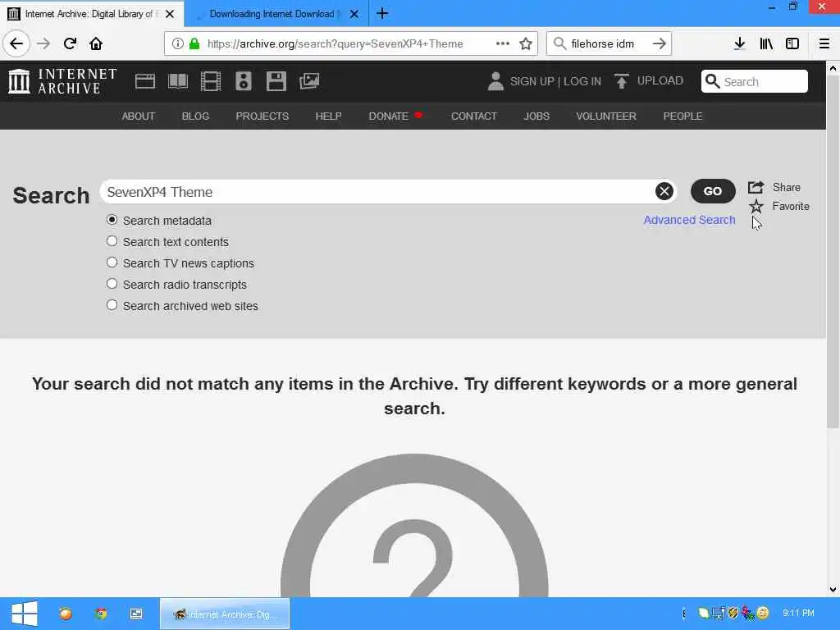Click the Internet Archive taskbar button
The width and height of the screenshot is (840, 630).
pos(225,614)
